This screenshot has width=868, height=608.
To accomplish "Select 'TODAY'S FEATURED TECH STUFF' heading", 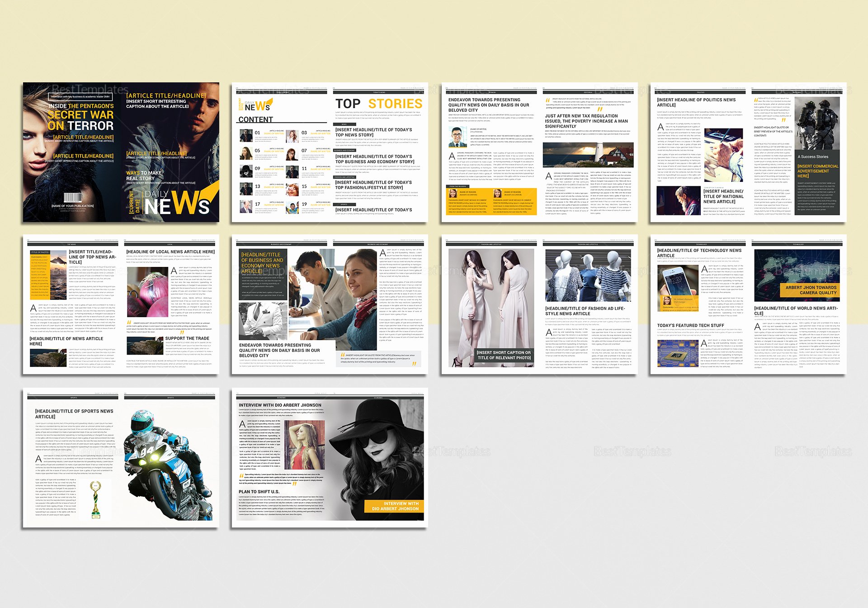I will click(x=690, y=325).
